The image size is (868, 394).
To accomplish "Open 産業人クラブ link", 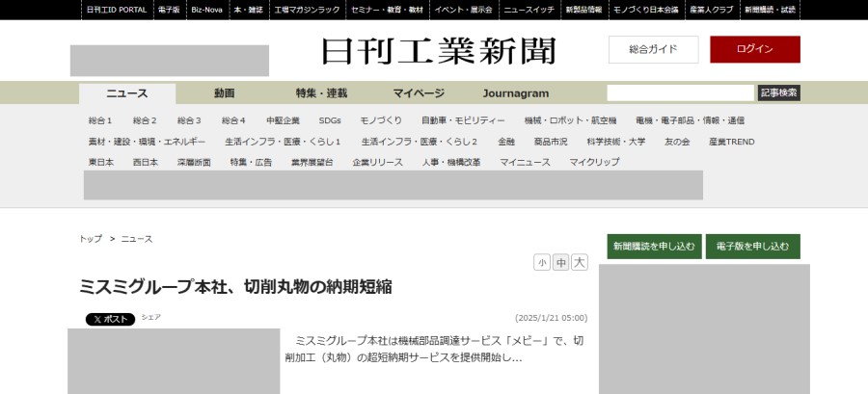I will 712,10.
